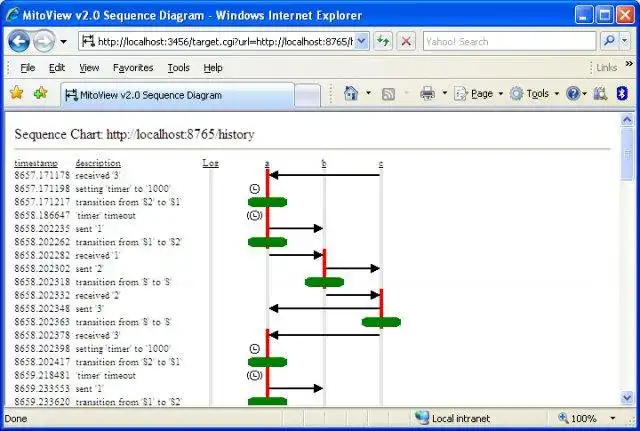Click the 'a' lifeline header

[x=267, y=164]
